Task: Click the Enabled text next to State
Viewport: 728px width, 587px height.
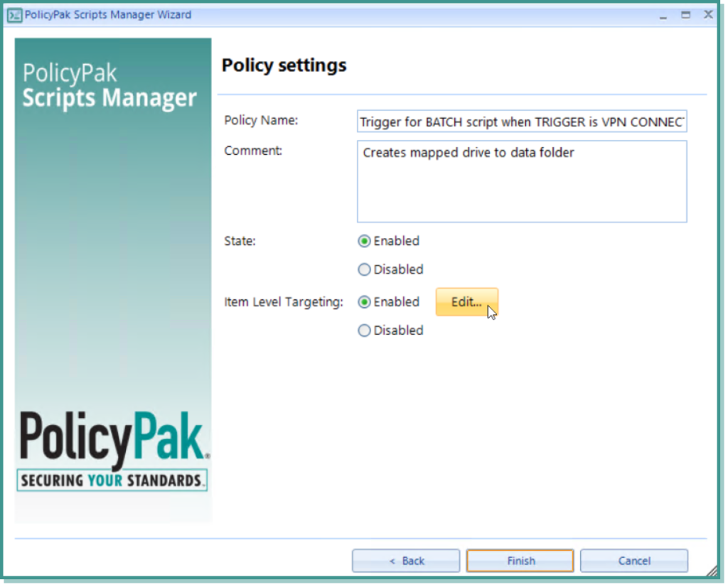Action: [x=396, y=241]
